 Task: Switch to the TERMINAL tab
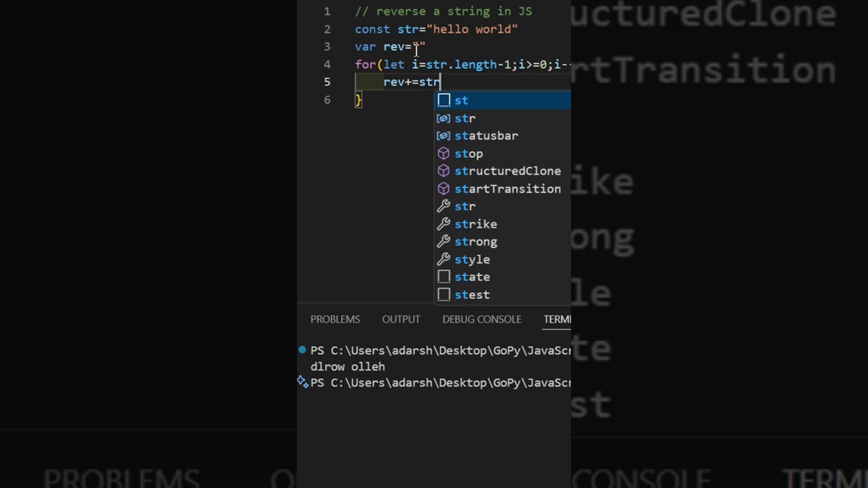point(557,319)
